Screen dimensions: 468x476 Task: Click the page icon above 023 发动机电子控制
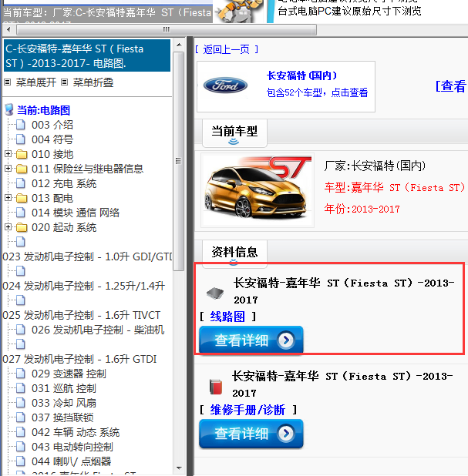click(x=21, y=242)
